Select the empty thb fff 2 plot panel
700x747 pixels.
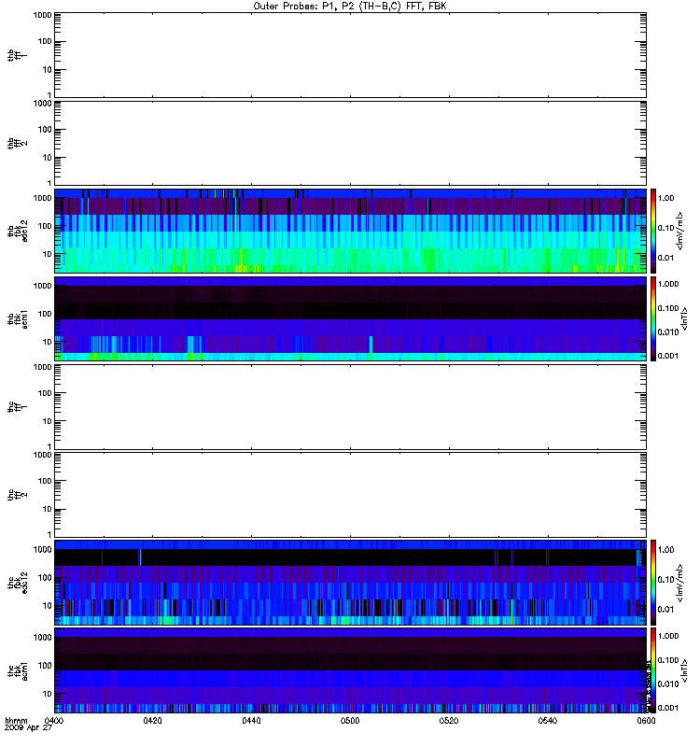(x=351, y=143)
